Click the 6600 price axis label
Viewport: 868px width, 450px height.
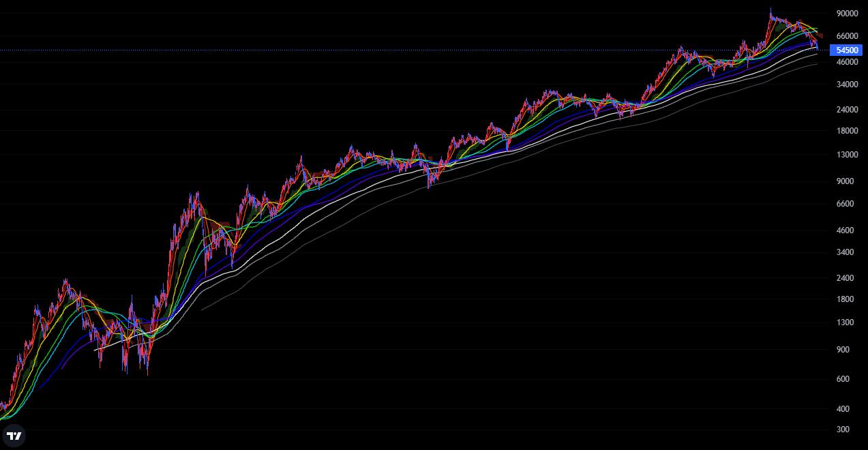[846, 204]
